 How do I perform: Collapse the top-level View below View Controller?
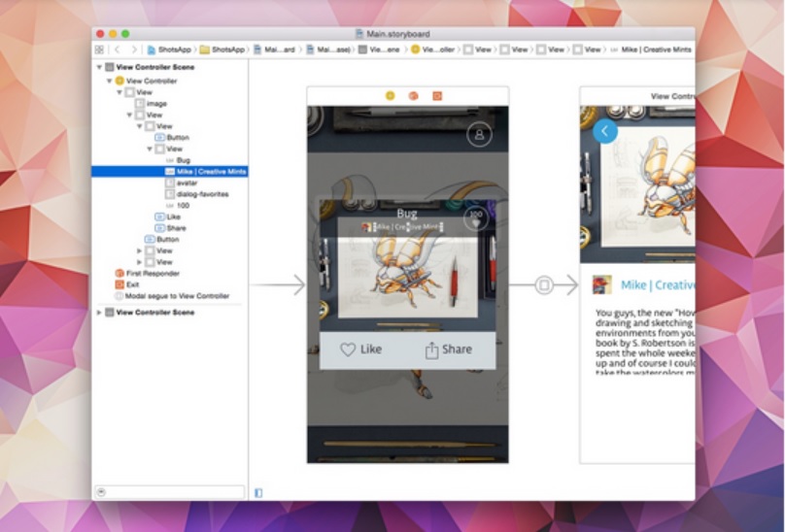[119, 92]
